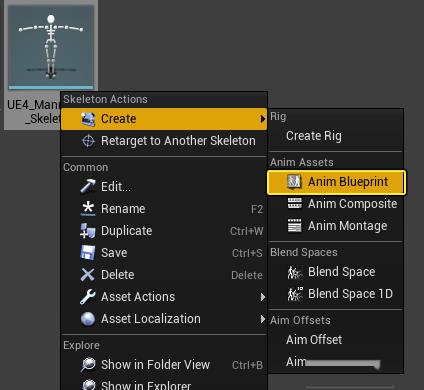
Task: Click the Anim Blueprint icon
Action: click(x=294, y=182)
